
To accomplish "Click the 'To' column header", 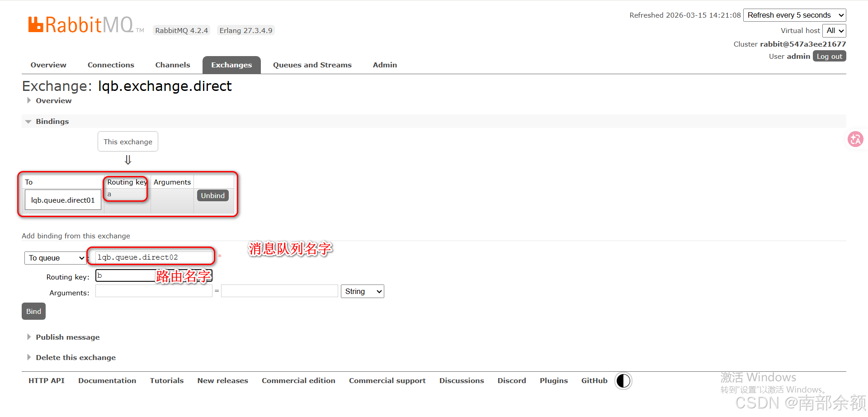I will [x=29, y=182].
